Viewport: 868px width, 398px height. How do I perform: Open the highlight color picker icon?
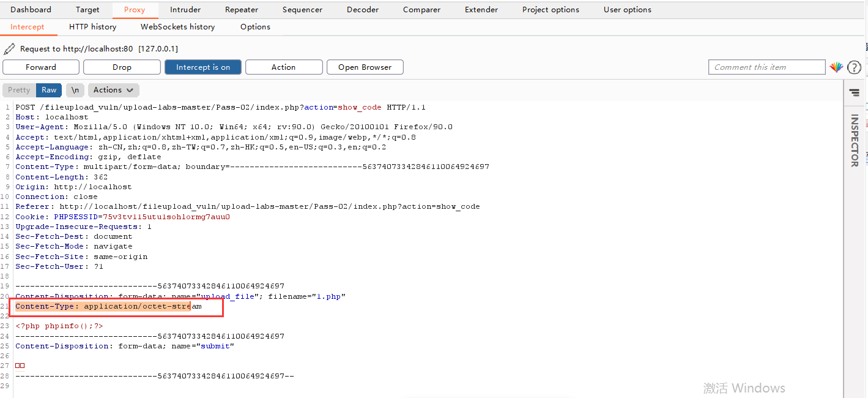coord(836,67)
